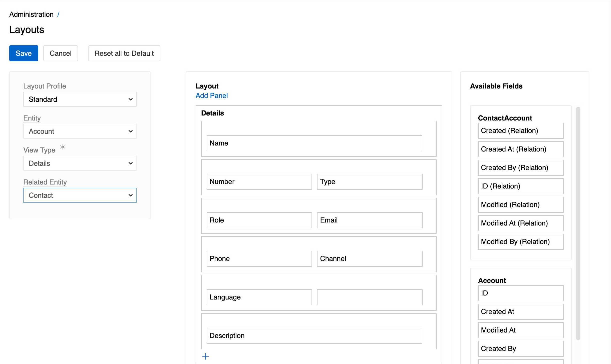Click the Description layout field
This screenshot has width=611, height=364.
point(314,336)
